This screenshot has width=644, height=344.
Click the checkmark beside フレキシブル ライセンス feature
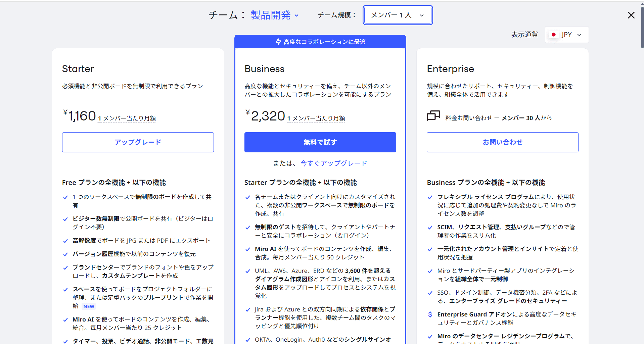point(430,197)
